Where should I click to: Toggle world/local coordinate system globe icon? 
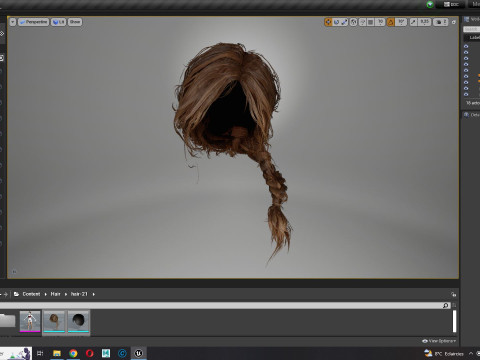pos(353,22)
